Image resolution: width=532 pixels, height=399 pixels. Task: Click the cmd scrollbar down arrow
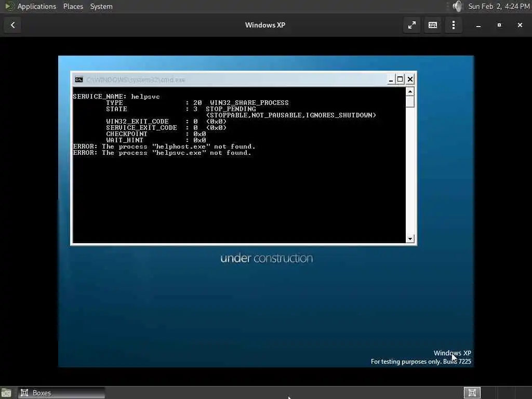[x=410, y=239]
